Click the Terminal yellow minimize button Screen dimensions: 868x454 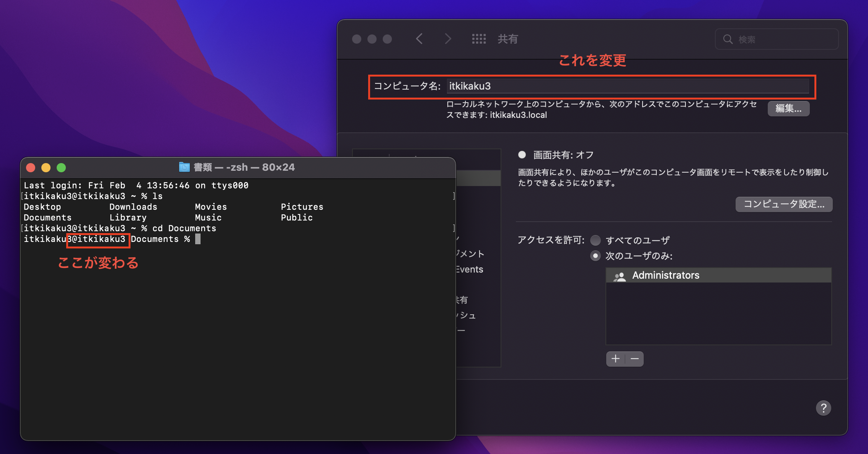(46, 168)
